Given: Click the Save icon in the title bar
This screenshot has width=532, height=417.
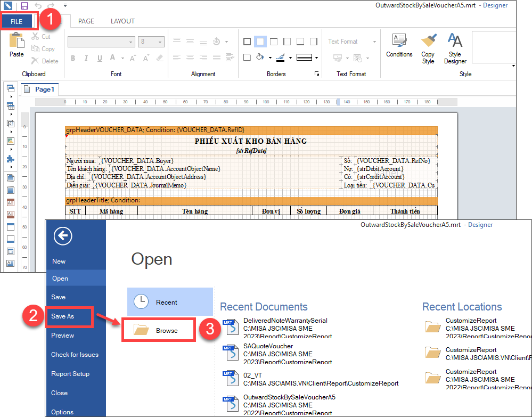Looking at the screenshot, I should (24, 6).
